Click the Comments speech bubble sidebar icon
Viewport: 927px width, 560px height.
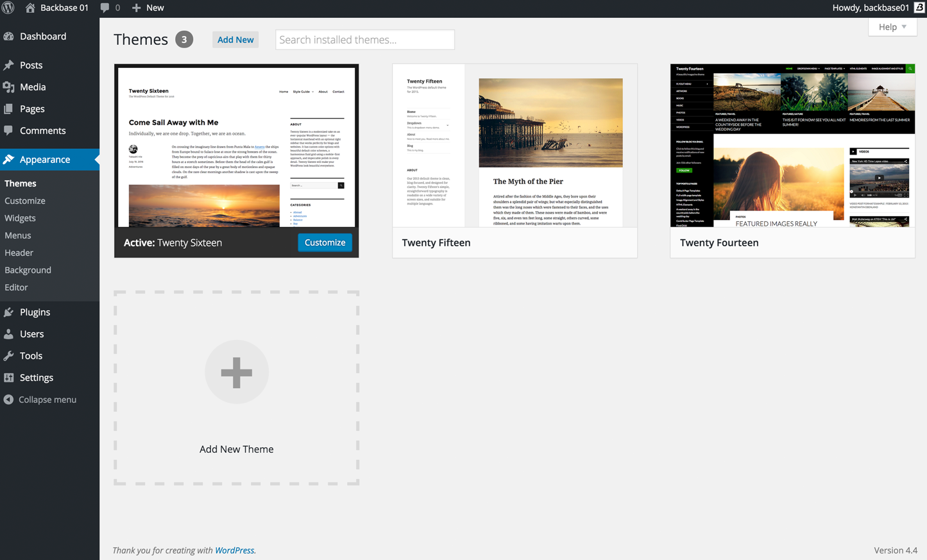tap(9, 131)
